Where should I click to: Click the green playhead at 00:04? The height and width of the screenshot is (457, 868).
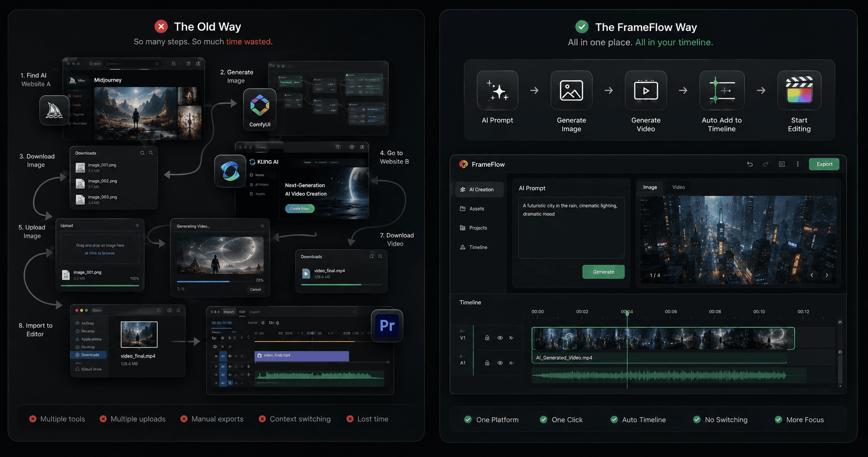(627, 313)
